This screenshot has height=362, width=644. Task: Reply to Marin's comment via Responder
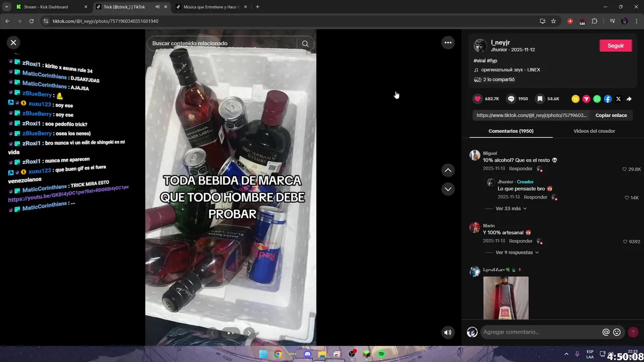[521, 241]
